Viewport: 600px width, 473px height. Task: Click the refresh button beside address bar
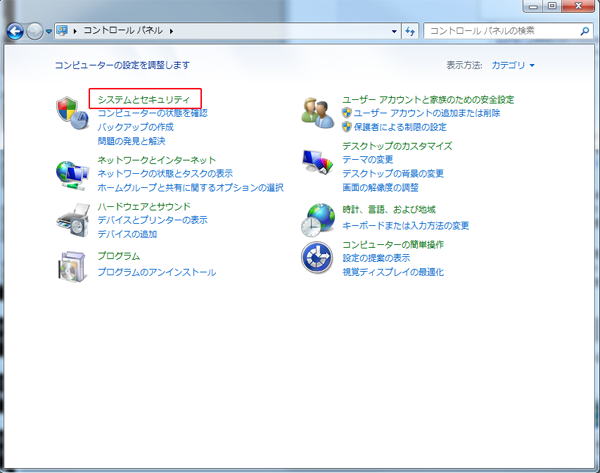(x=409, y=31)
